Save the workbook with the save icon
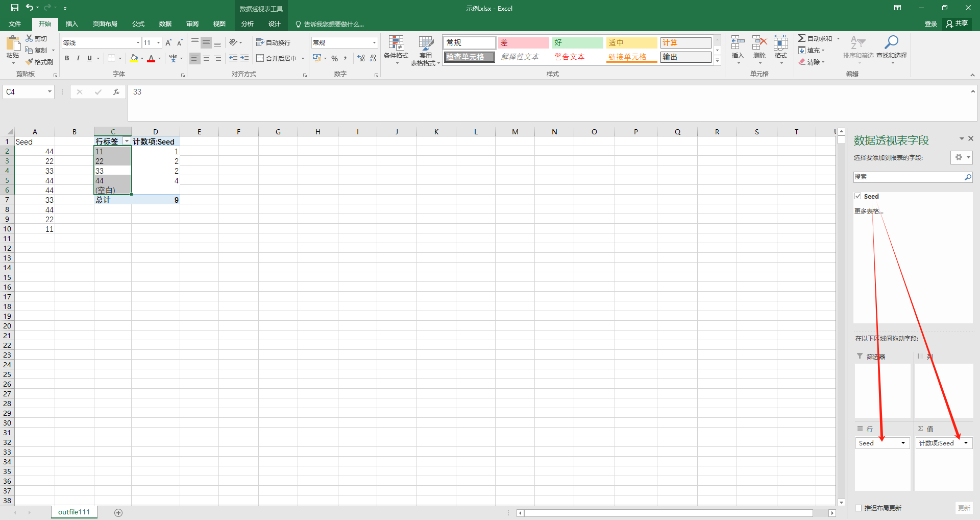 tap(15, 8)
